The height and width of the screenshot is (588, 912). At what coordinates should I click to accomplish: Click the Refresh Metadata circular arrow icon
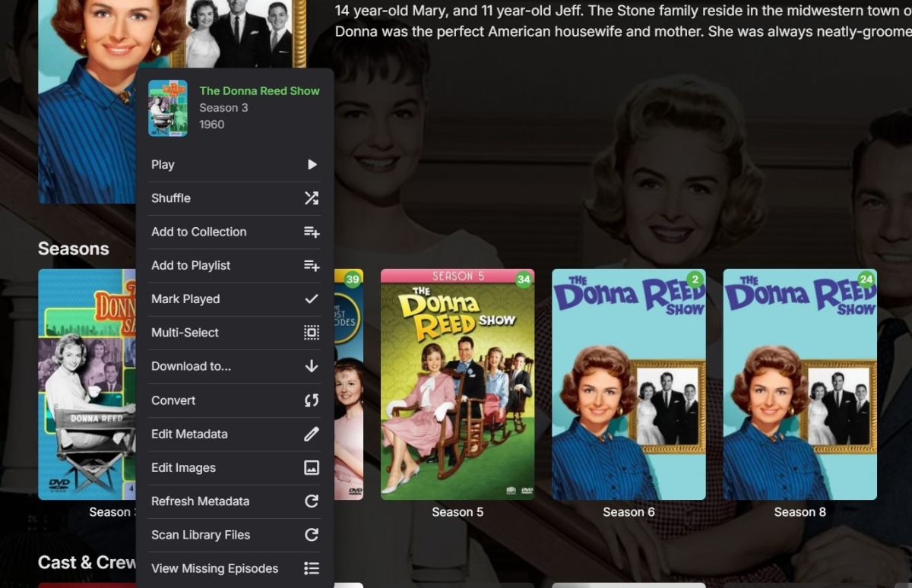click(x=312, y=501)
